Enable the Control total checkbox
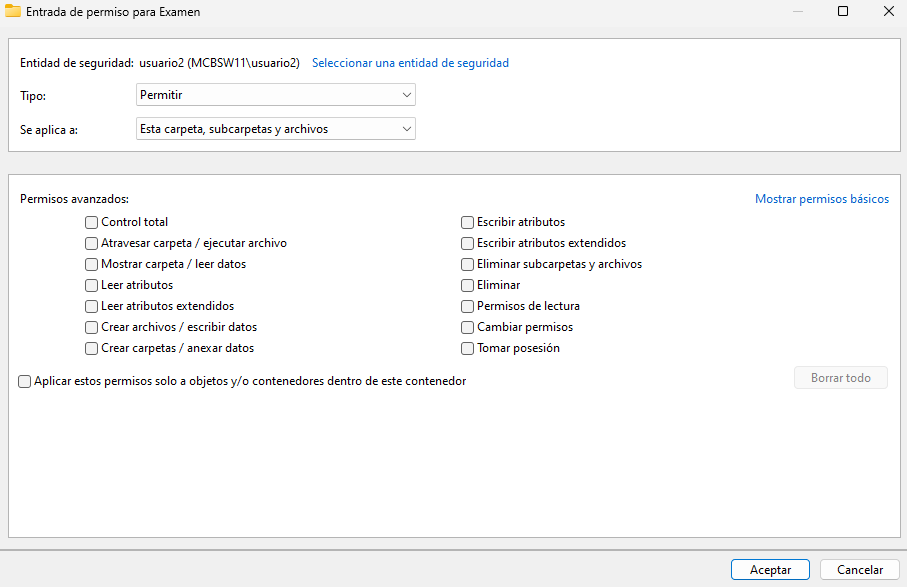The image size is (907, 587). coord(92,222)
